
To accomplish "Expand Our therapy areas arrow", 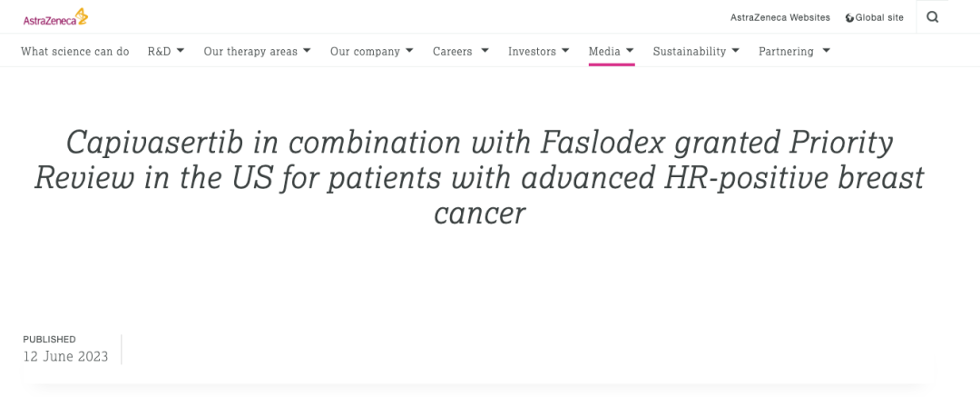I will click(307, 51).
